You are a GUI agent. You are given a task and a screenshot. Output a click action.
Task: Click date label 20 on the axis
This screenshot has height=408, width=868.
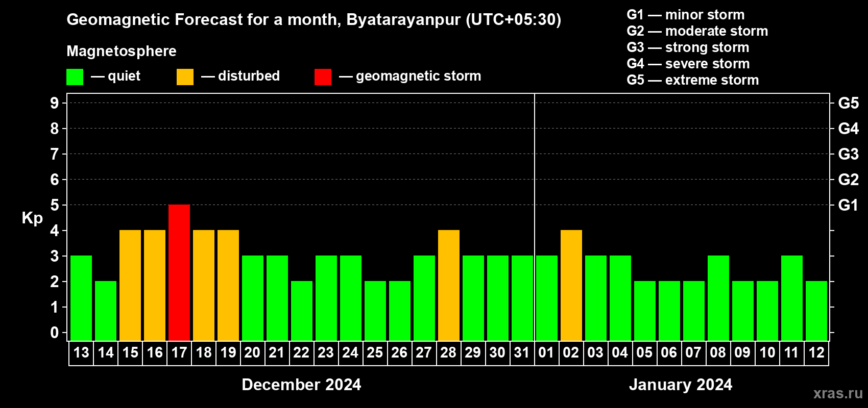[253, 352]
